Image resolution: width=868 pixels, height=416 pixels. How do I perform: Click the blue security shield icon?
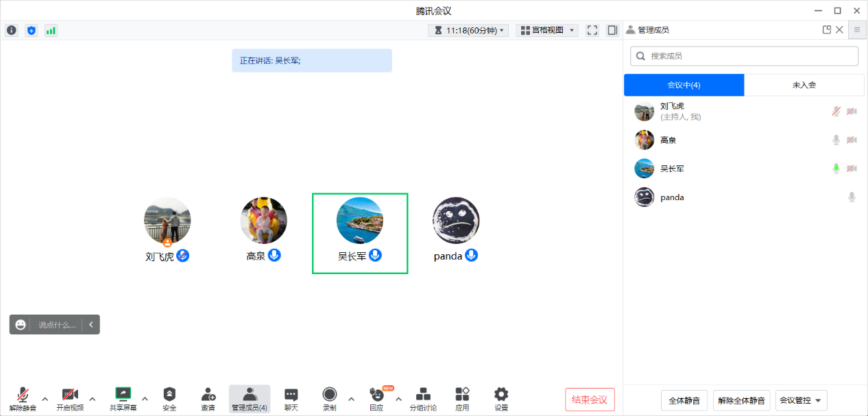coord(31,30)
